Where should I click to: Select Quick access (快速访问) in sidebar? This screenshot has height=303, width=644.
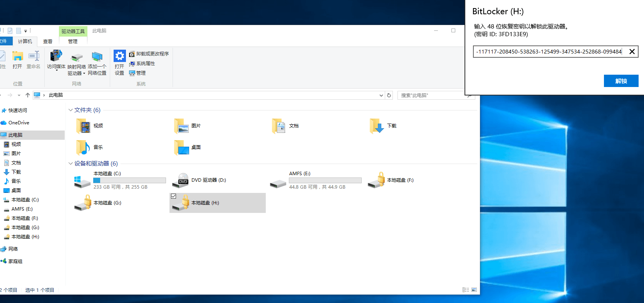(18, 110)
